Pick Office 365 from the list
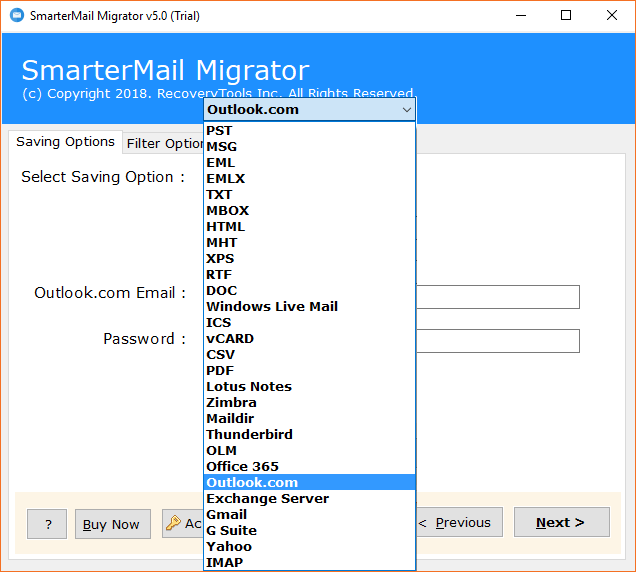 pyautogui.click(x=309, y=467)
